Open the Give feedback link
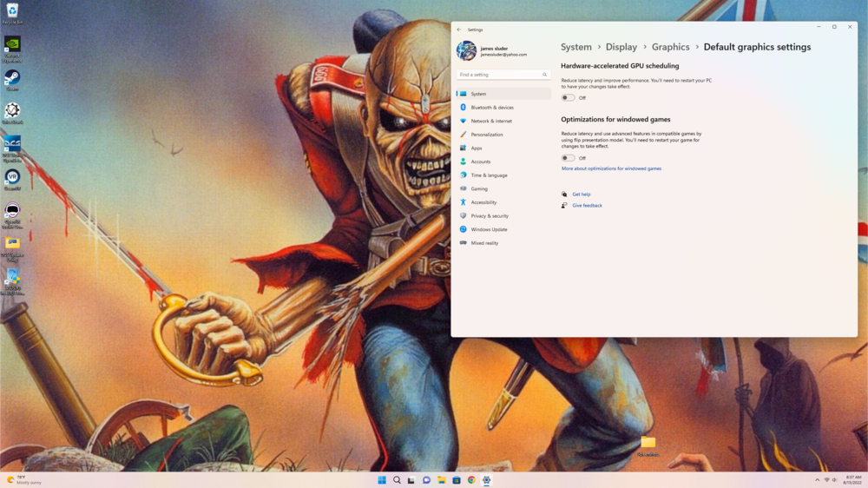 pyautogui.click(x=587, y=206)
